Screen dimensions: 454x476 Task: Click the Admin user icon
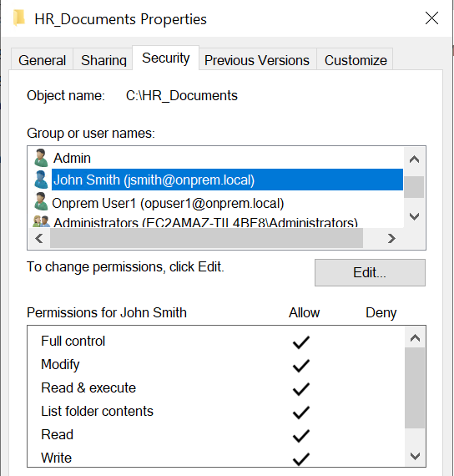[41, 158]
